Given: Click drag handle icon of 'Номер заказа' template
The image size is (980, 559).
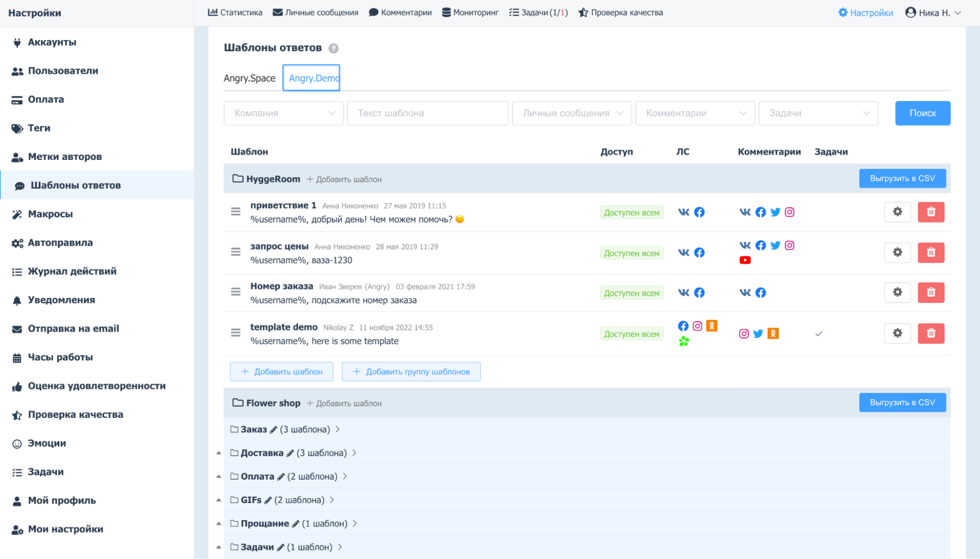Looking at the screenshot, I should click(236, 292).
